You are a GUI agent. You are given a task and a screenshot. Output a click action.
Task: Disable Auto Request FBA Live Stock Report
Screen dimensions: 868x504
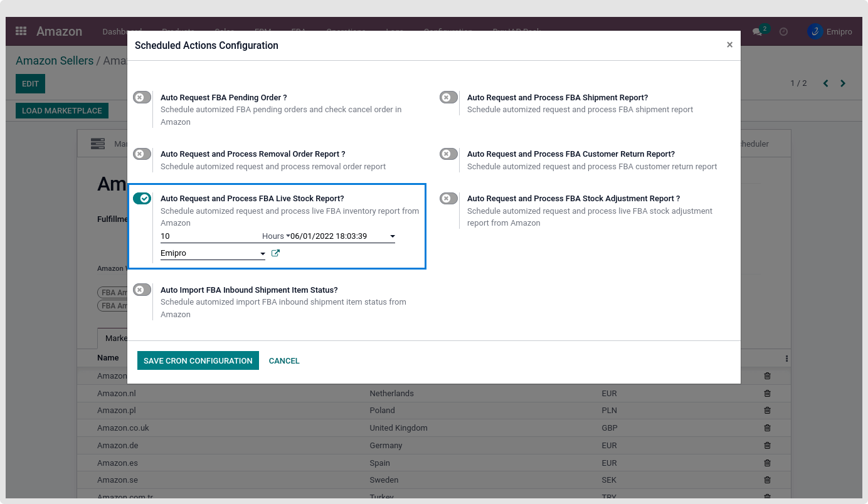coord(142,199)
